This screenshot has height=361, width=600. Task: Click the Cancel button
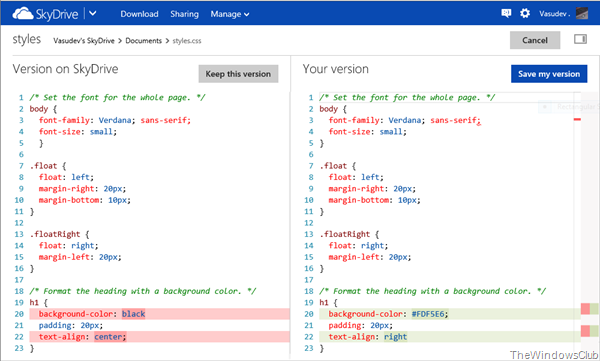point(535,40)
